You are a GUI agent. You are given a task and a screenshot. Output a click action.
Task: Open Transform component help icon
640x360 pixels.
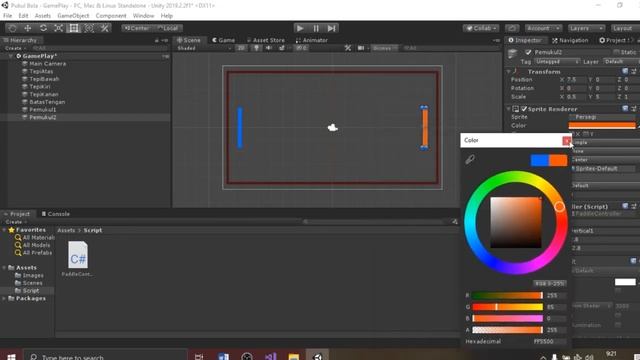coord(625,71)
